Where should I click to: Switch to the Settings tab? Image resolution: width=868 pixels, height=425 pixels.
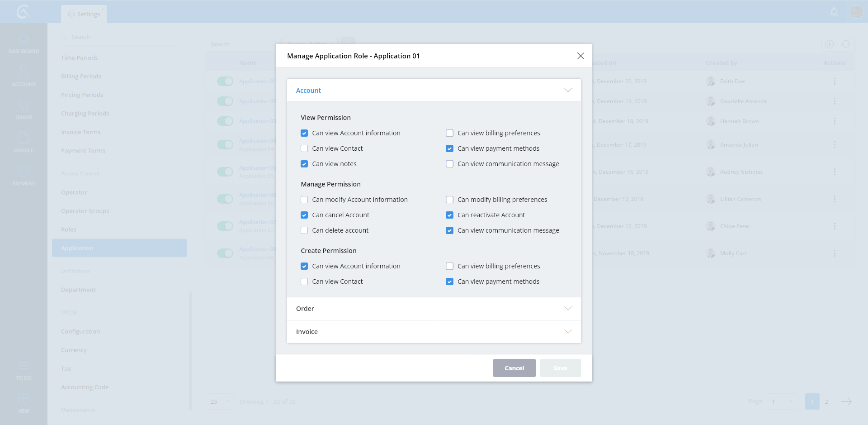(84, 14)
